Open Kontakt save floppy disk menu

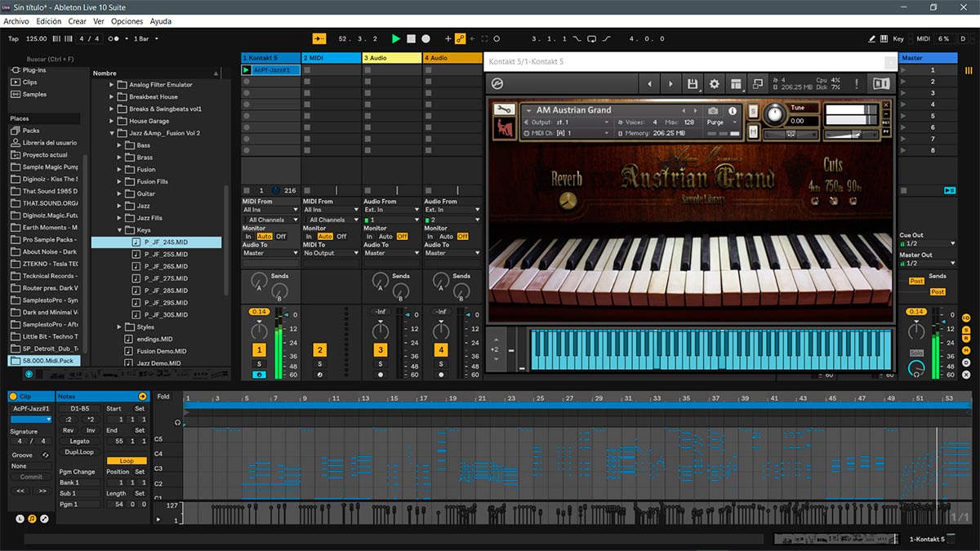(x=693, y=84)
